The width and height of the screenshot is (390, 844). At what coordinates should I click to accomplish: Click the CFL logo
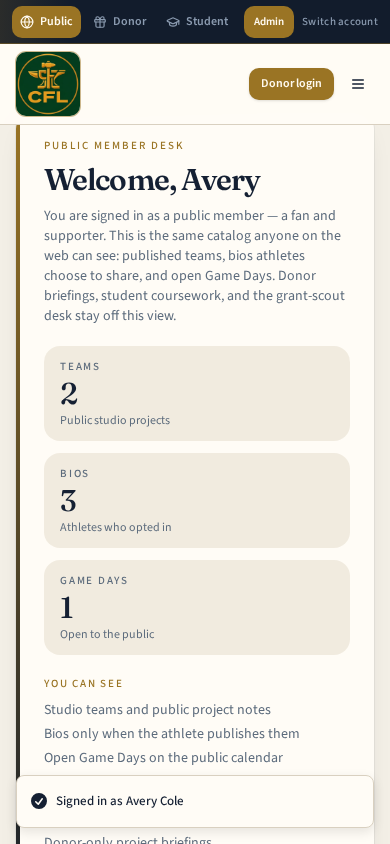click(x=48, y=84)
